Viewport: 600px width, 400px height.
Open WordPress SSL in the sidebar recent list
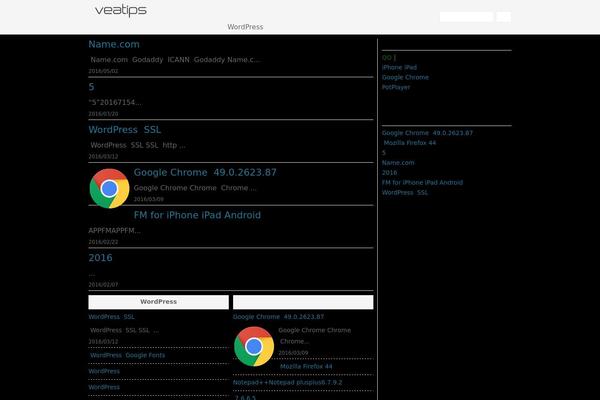point(405,193)
